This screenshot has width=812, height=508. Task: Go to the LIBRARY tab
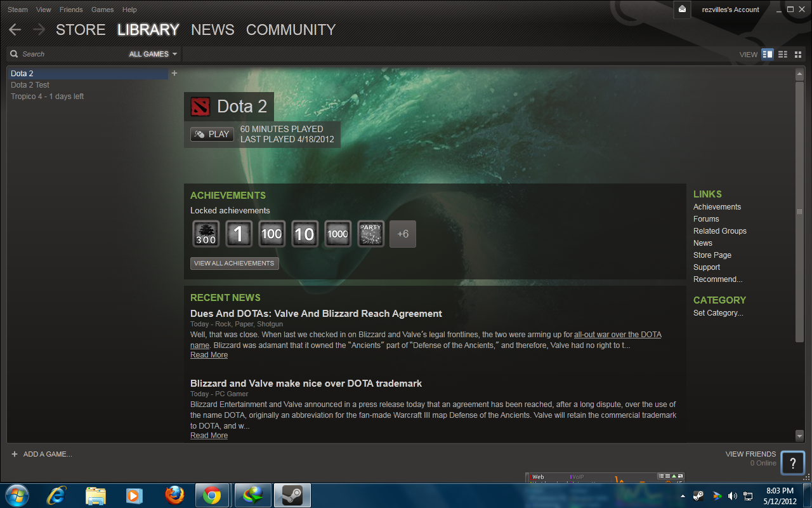(x=148, y=30)
